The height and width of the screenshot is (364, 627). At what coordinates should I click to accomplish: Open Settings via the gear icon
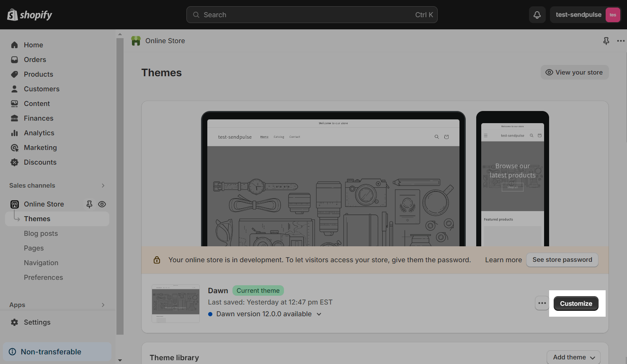click(x=15, y=322)
